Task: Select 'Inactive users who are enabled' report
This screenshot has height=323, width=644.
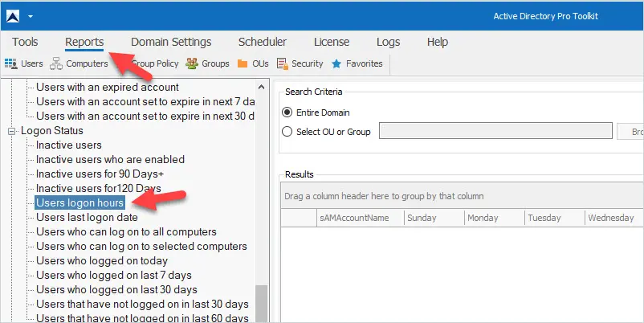Action: click(x=111, y=159)
